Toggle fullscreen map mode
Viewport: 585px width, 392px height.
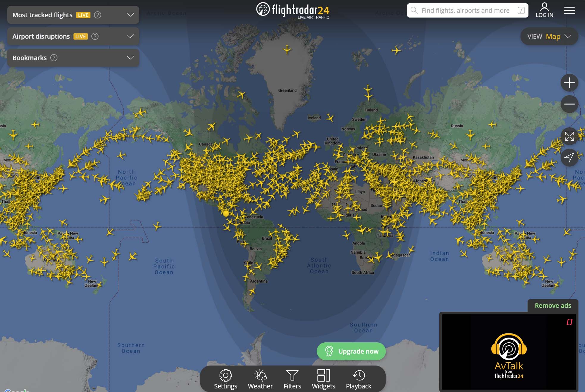tap(569, 136)
